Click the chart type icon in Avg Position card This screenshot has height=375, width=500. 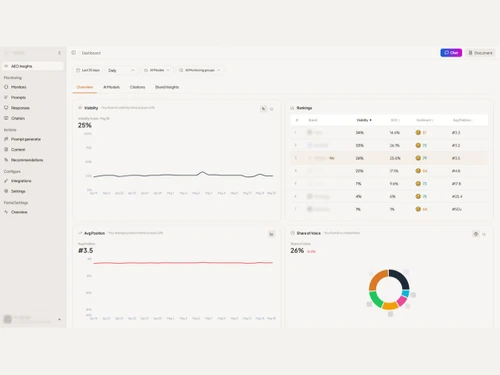[271, 234]
